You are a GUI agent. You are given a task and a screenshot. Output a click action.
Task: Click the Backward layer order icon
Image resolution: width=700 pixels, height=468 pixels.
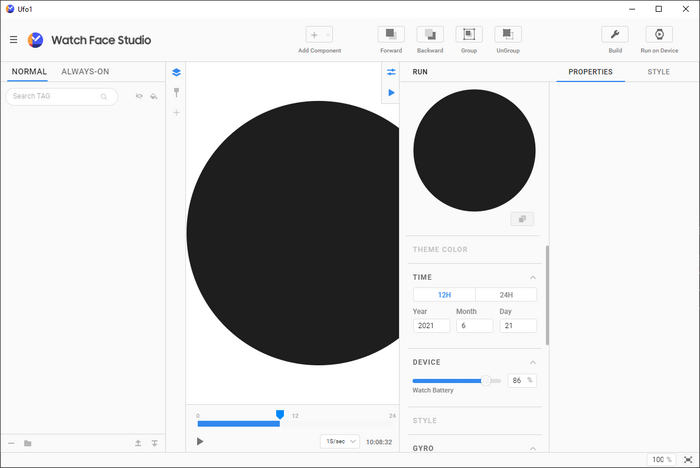430,35
